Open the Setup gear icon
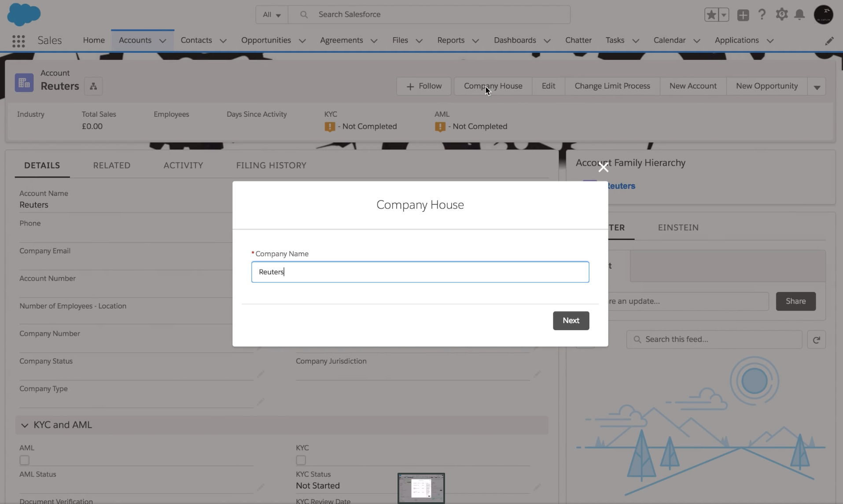The height and width of the screenshot is (504, 843). pos(781,15)
